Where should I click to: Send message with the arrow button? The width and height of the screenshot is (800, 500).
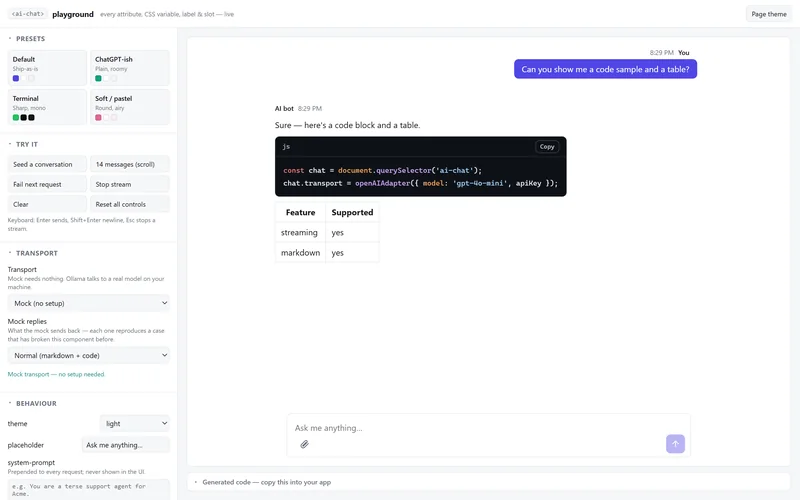[675, 444]
